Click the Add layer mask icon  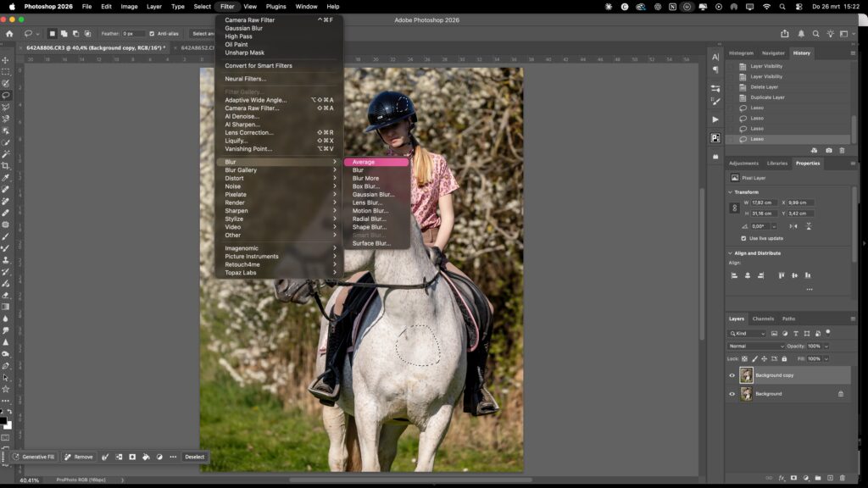pos(794,477)
